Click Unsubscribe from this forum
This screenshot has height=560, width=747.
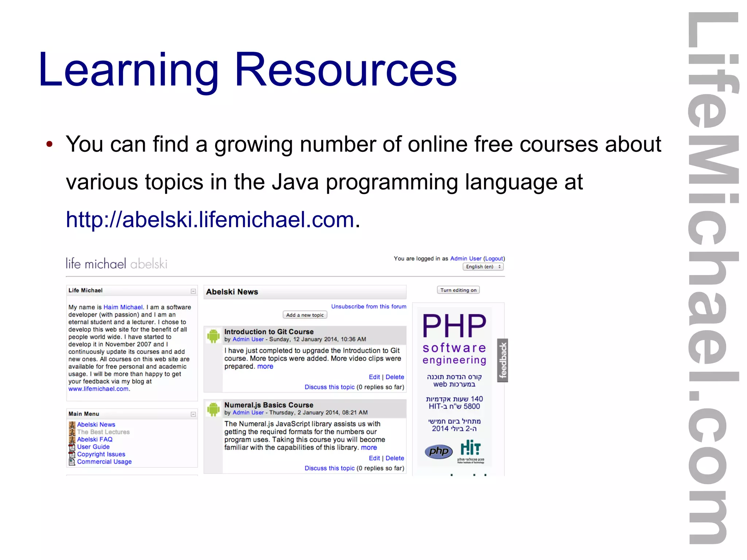(368, 306)
